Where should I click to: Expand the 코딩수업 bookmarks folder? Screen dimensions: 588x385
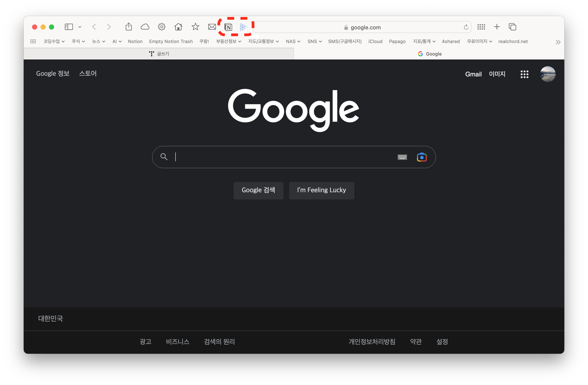[x=54, y=42]
